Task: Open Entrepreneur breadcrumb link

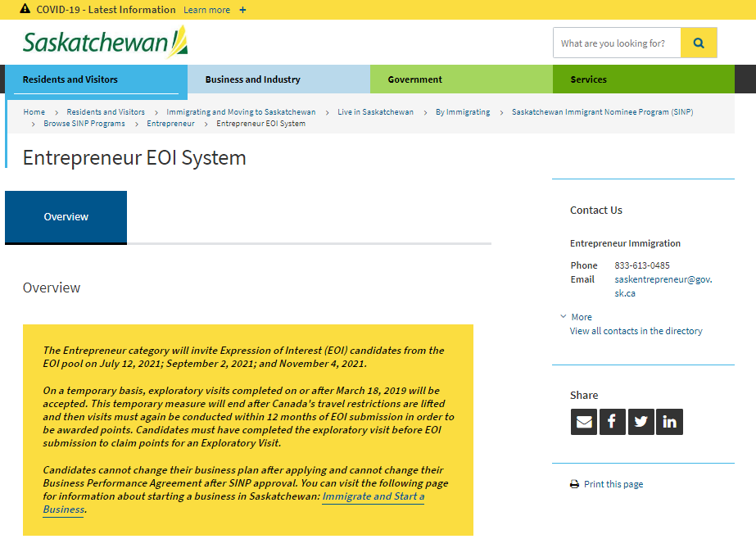Action: [170, 124]
